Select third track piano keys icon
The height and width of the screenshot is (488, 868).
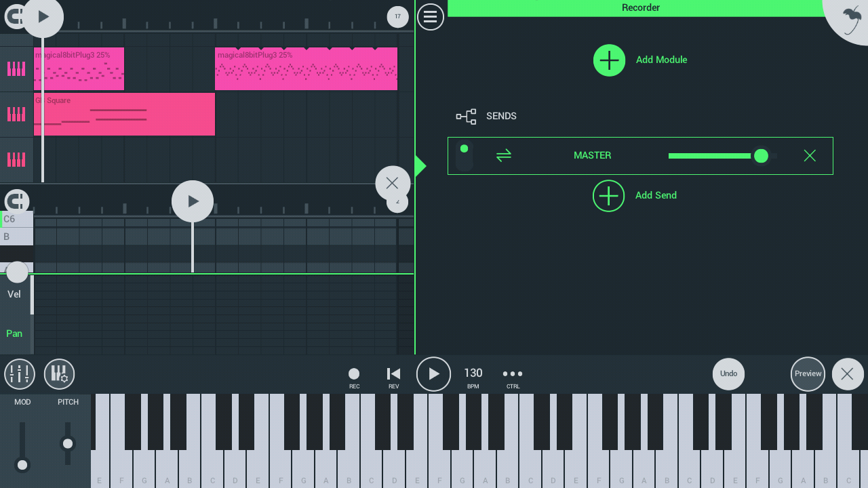point(16,160)
